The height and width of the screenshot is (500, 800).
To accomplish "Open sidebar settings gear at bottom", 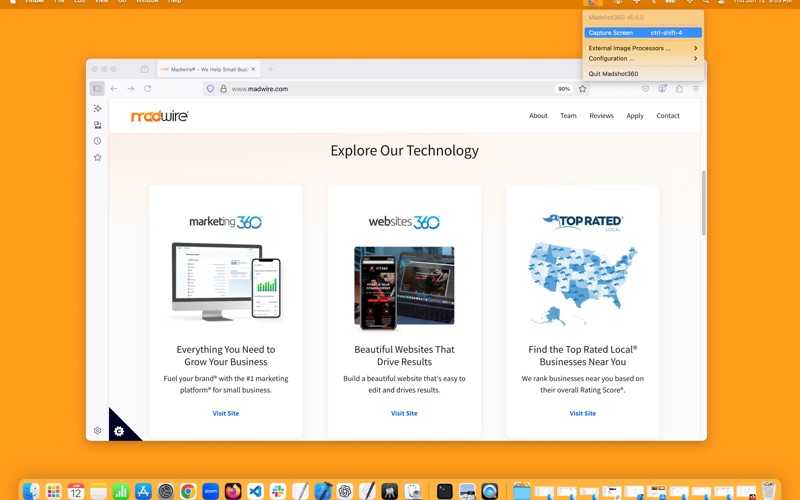I will 97,431.
